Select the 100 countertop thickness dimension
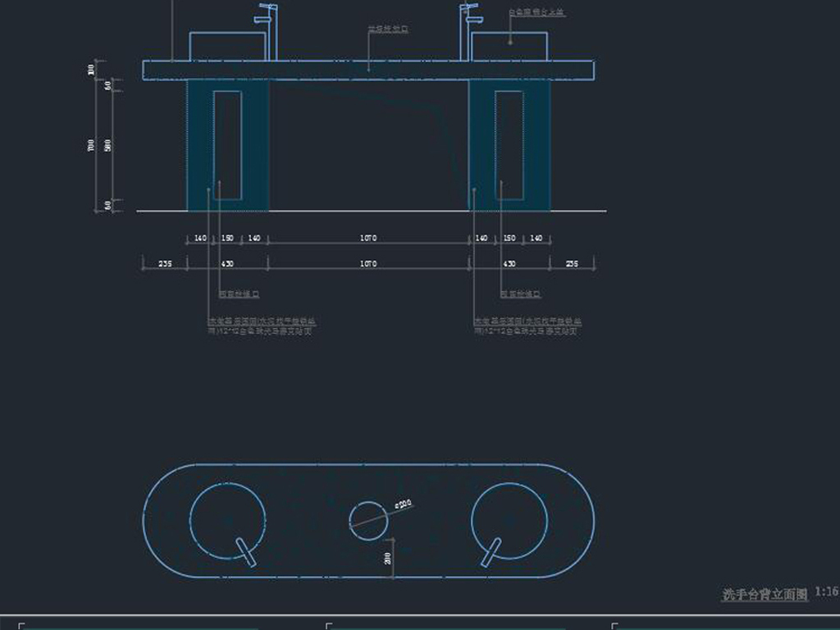Viewport: 840px width, 630px height. point(91,70)
